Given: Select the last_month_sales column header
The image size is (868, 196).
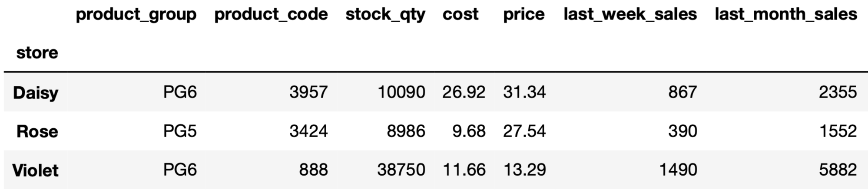Looking at the screenshot, I should point(785,14).
